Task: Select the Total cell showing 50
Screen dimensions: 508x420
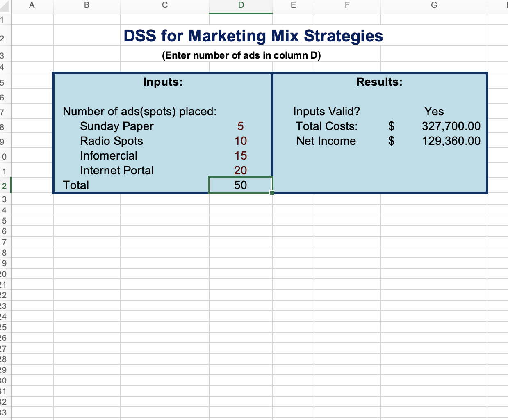Action: pos(240,185)
